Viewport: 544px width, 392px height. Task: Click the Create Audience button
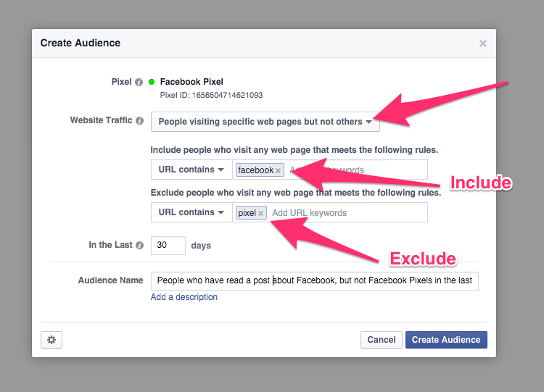tap(446, 340)
